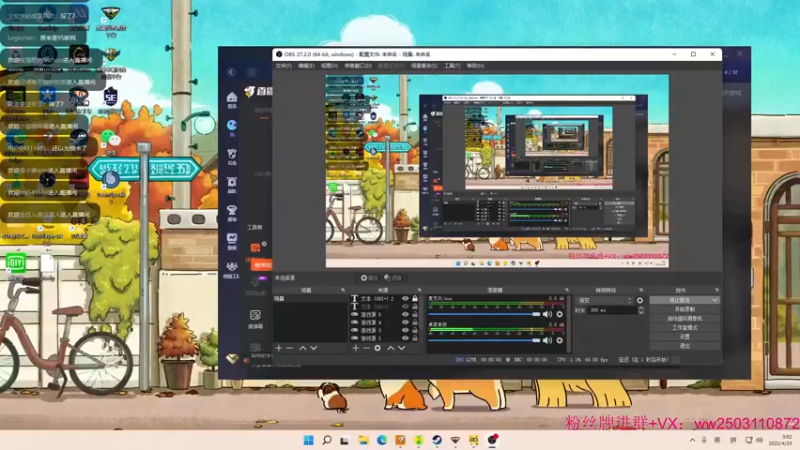Mute the 麦克风/Aux speaker icon

pyautogui.click(x=547, y=314)
